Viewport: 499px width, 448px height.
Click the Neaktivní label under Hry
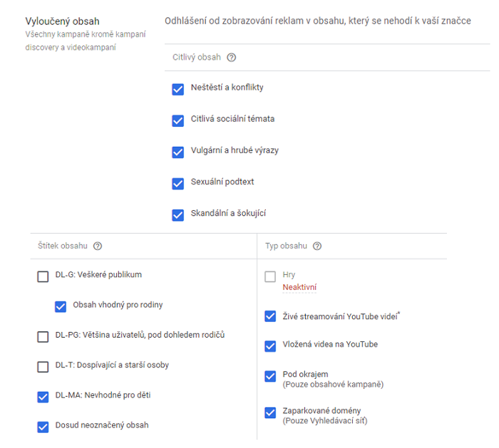point(299,288)
